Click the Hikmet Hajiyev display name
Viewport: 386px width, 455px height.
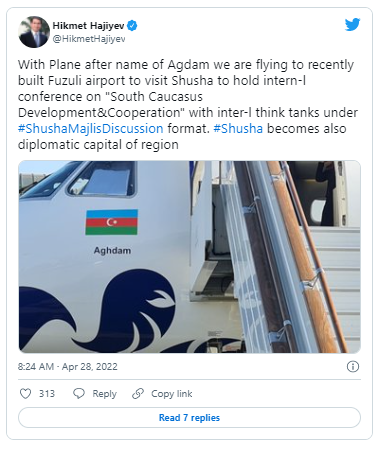click(88, 25)
